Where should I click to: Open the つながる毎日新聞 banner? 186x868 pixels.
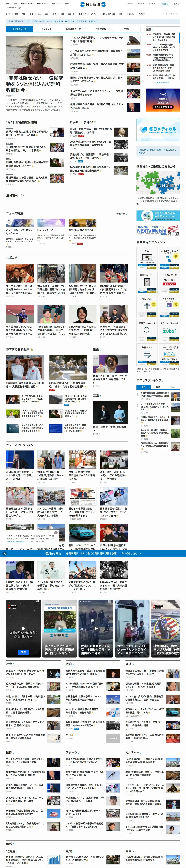[x=158, y=183]
